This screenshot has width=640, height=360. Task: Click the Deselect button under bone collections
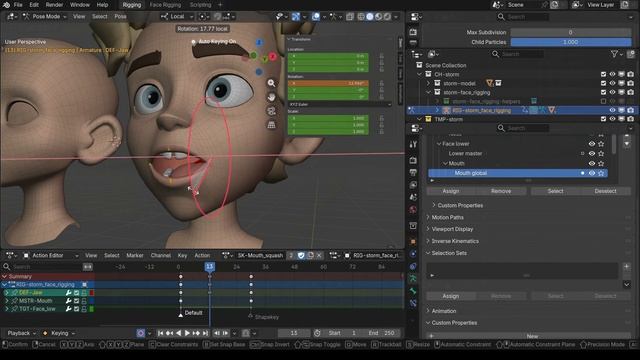606,191
